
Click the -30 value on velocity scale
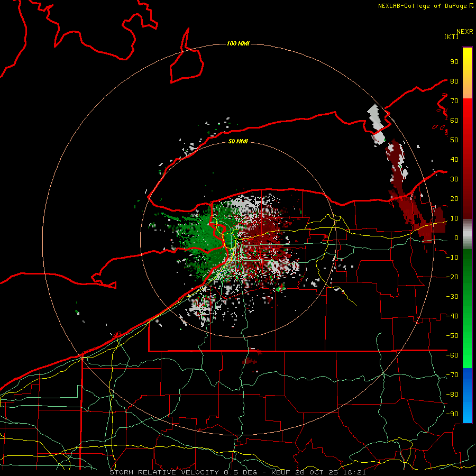[452, 297]
